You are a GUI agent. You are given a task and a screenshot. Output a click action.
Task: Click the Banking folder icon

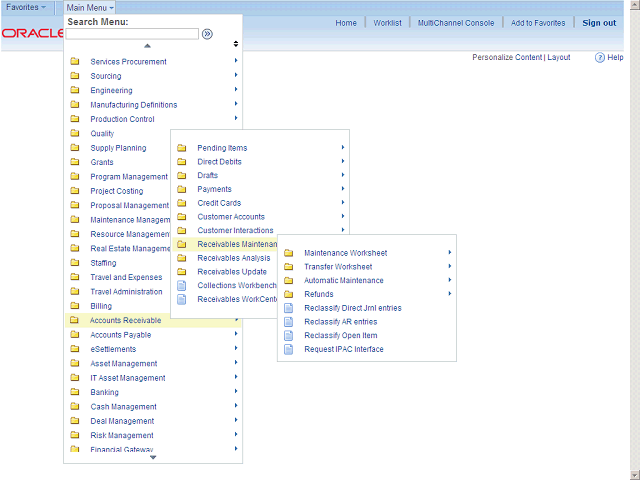pyautogui.click(x=75, y=393)
